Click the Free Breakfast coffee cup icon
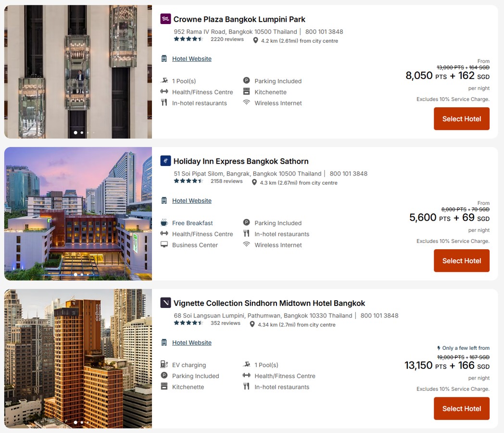Screen dimensions: 504x433 tap(164, 222)
